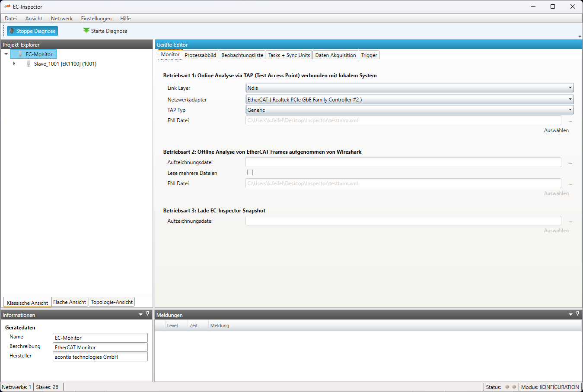This screenshot has height=392, width=583.
Task: Open the Meldungen panel options arrow
Action: click(570, 315)
